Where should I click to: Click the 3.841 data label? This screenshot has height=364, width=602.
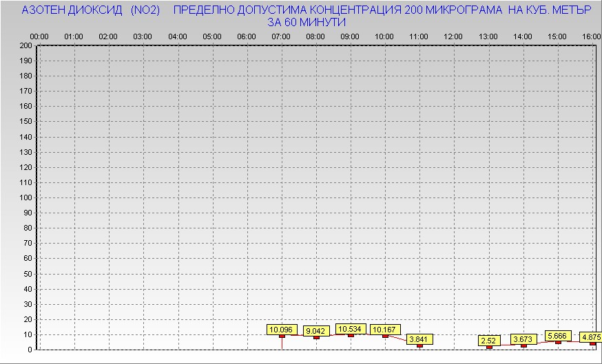(x=419, y=339)
